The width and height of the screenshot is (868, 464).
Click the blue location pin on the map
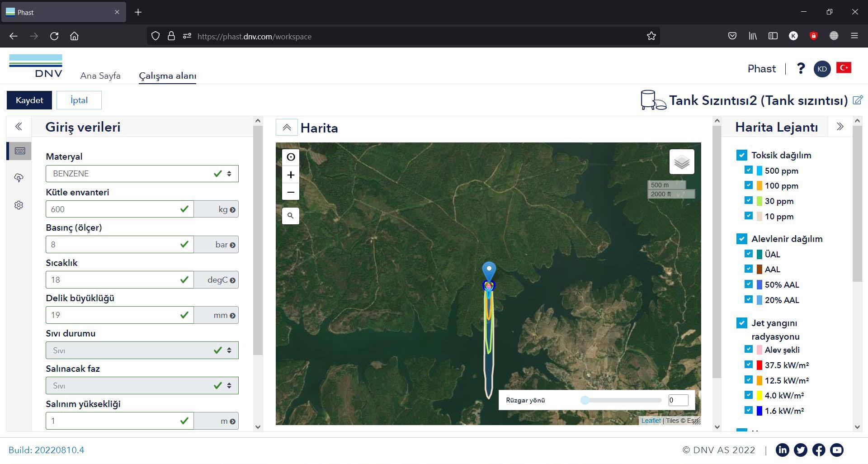(489, 270)
